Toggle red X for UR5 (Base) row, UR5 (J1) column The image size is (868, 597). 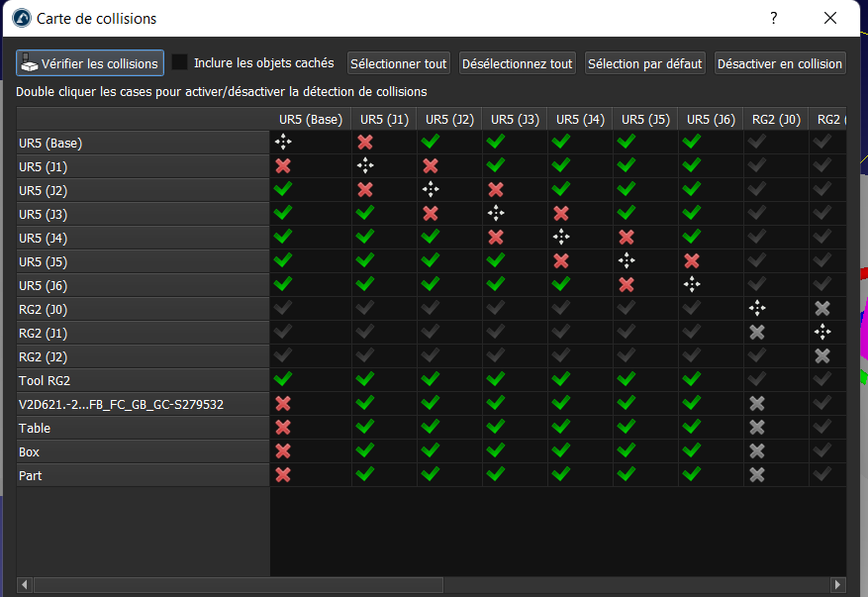[x=366, y=143]
